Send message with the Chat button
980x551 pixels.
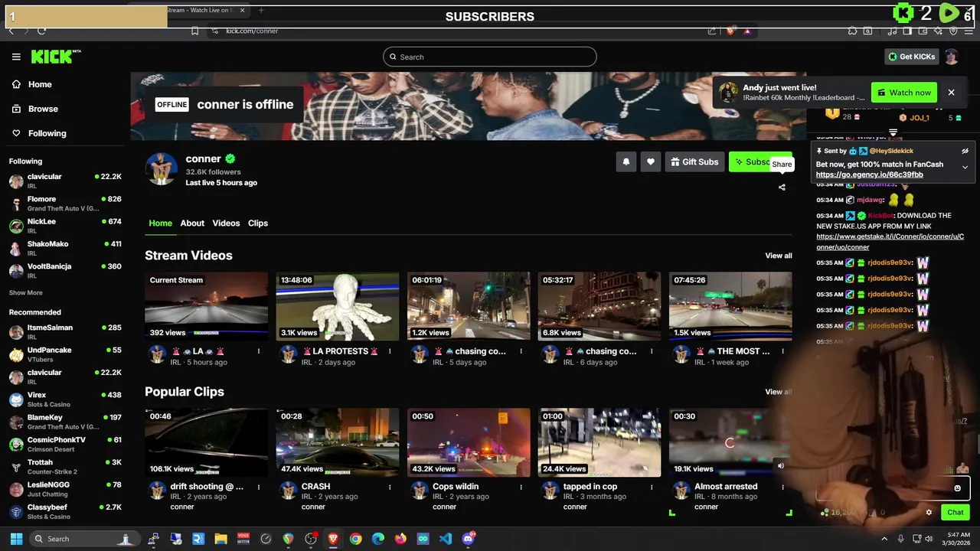pos(955,513)
